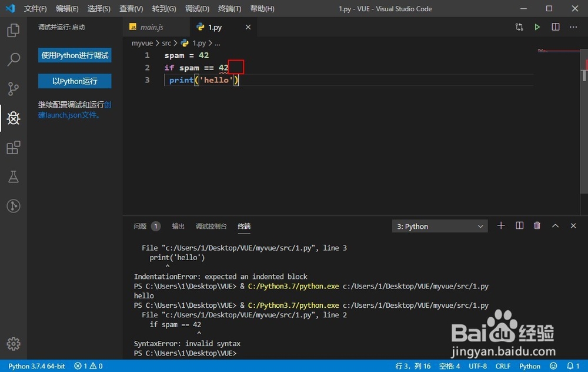
Task: Click 使用Python进行调试 button
Action: (x=75, y=55)
